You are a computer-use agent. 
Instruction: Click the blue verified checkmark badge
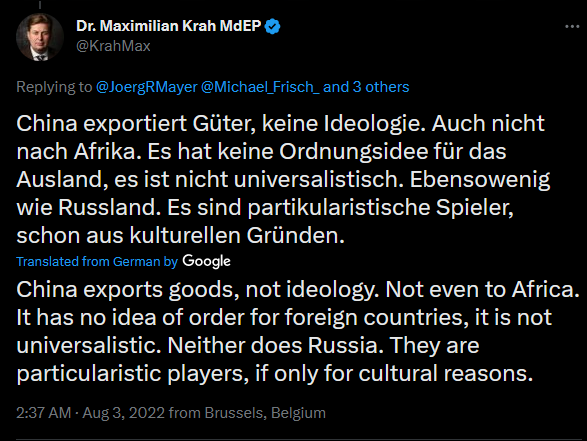click(272, 27)
